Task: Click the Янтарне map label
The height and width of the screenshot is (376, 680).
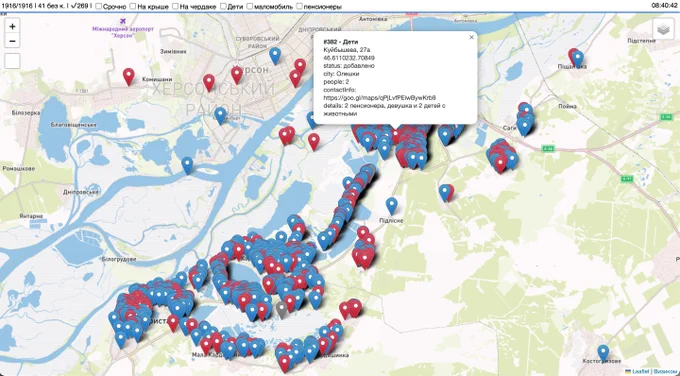Action: 31,216
